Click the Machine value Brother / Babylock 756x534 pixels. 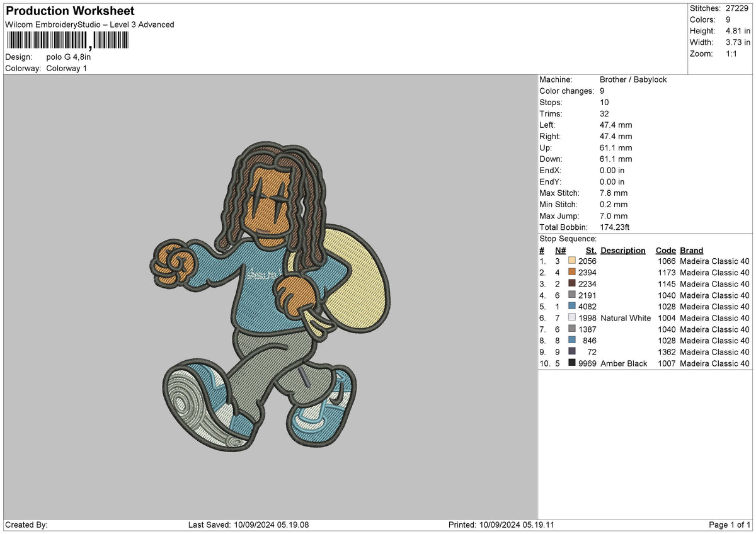(x=633, y=79)
